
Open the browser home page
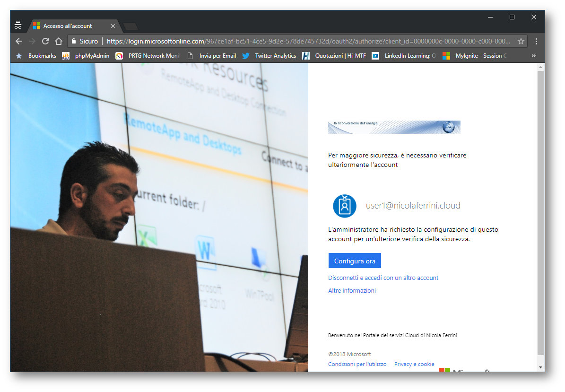point(59,41)
